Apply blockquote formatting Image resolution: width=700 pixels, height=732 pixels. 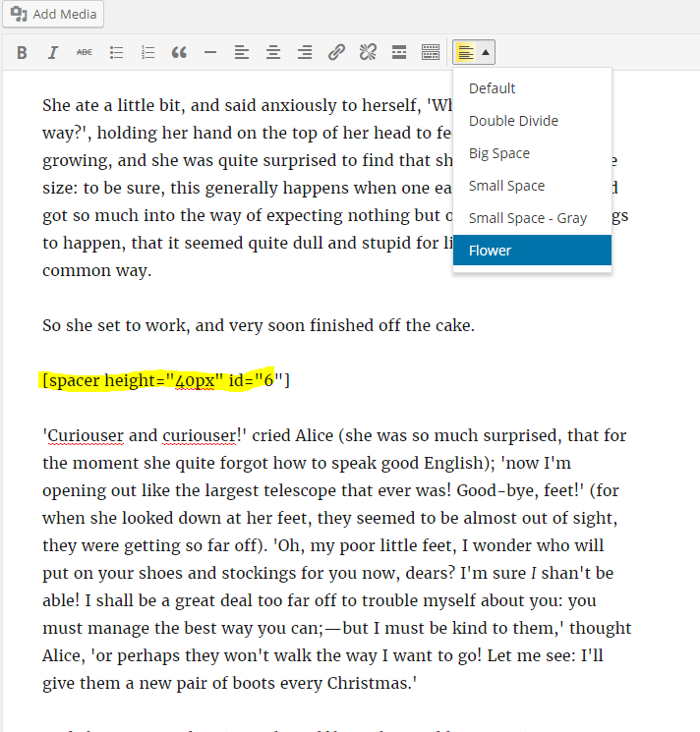click(179, 53)
